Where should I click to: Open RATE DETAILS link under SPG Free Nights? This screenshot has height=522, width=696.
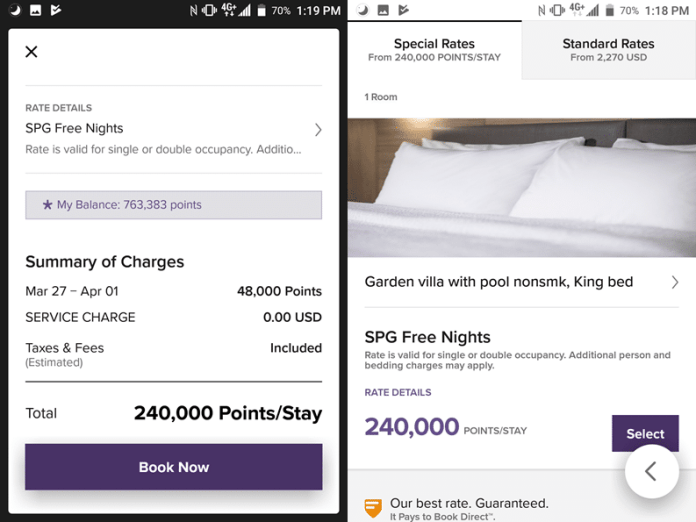398,393
